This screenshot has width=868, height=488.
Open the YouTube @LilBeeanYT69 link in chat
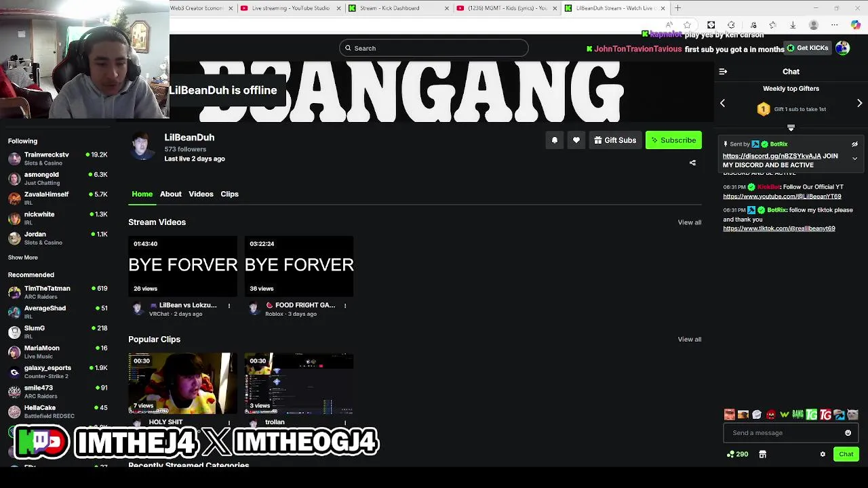pyautogui.click(x=782, y=197)
